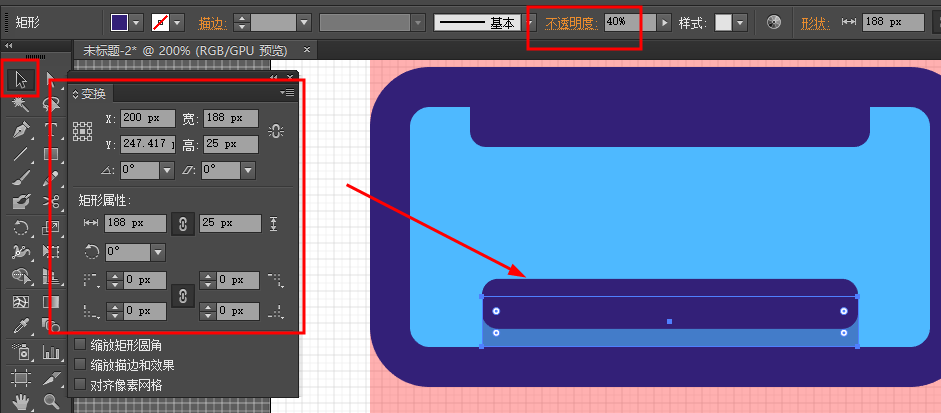Open the opacity slider arrow
The height and width of the screenshot is (413, 941).
pyautogui.click(x=664, y=23)
